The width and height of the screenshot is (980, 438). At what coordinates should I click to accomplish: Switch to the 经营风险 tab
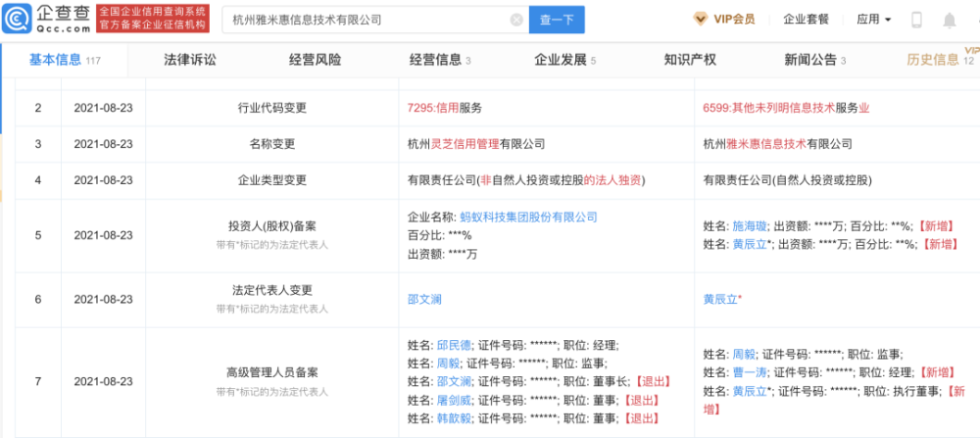pos(315,60)
